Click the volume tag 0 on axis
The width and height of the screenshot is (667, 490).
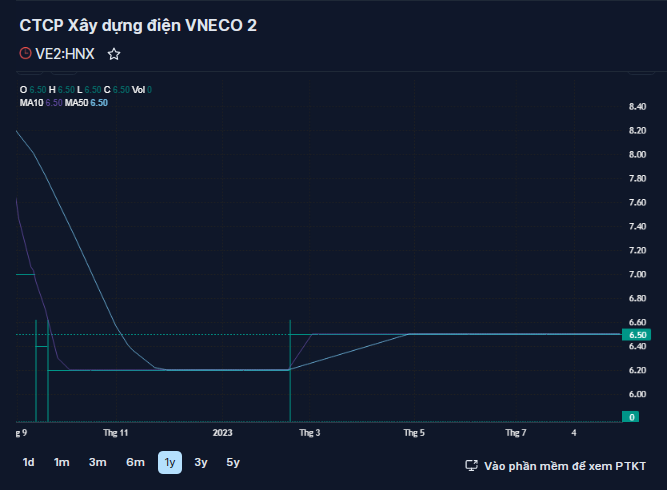coord(630,417)
